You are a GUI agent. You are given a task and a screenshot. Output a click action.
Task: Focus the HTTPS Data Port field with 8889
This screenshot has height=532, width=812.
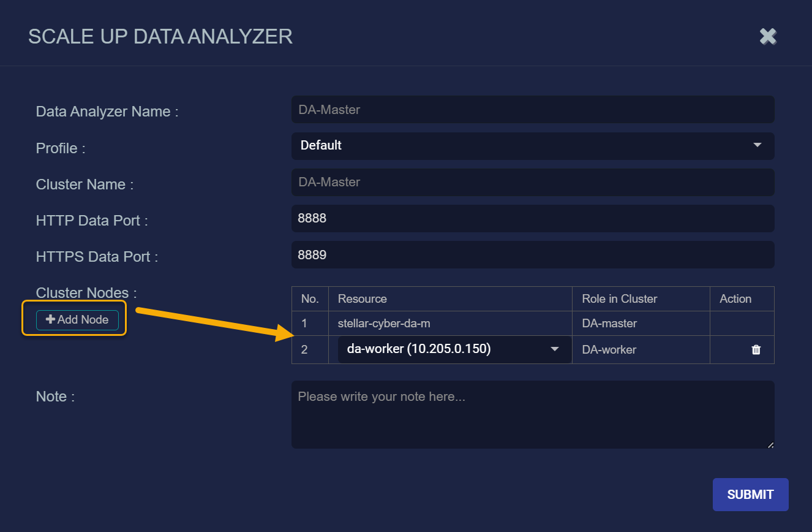pyautogui.click(x=532, y=255)
